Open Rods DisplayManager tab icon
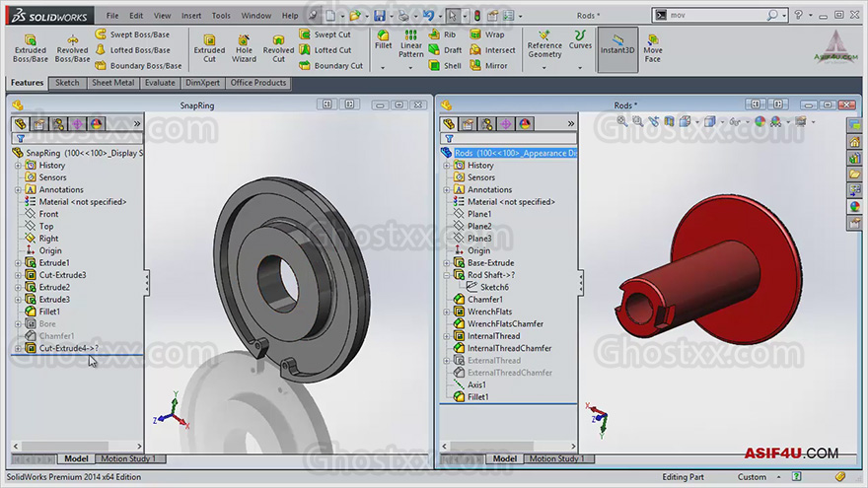 525,124
